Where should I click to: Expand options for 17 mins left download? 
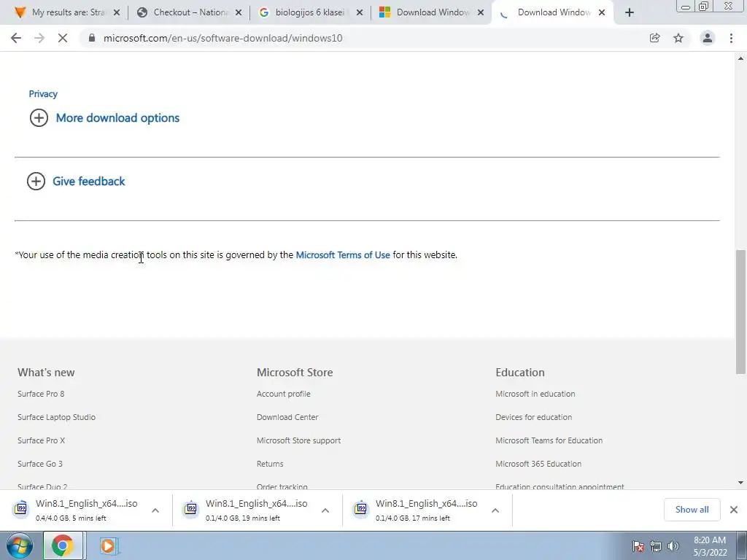[495, 510]
